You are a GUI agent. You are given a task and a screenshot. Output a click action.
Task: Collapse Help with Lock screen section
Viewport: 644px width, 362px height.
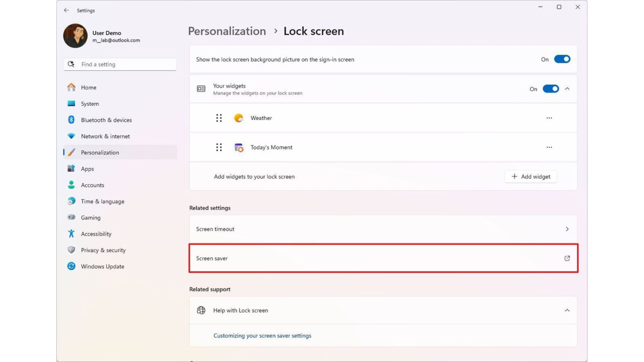pos(567,310)
